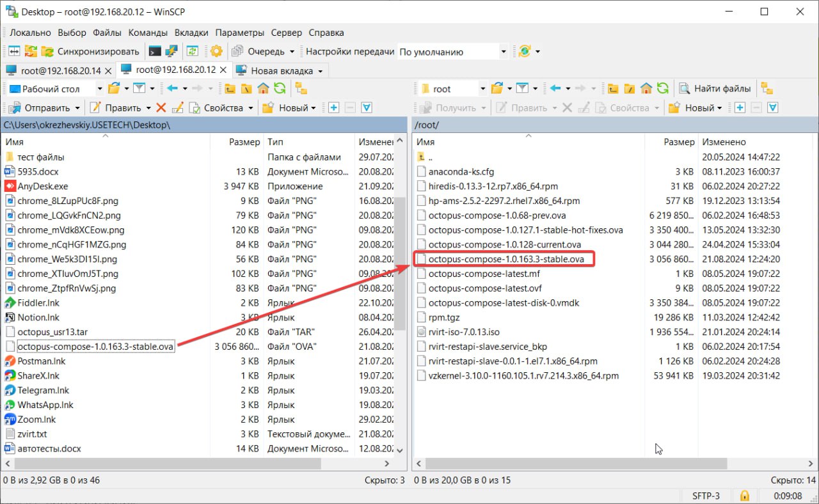Go to root directory in remote panel

(630, 88)
